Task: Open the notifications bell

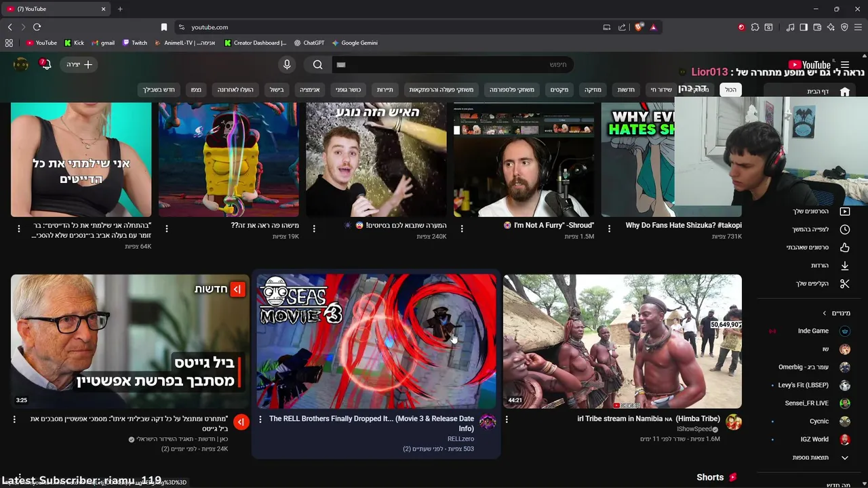Action: point(45,64)
